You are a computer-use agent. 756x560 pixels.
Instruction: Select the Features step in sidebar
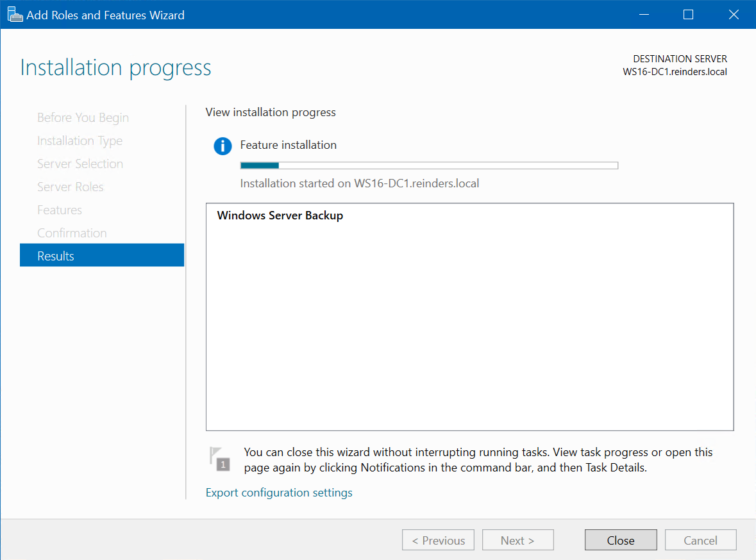[60, 210]
